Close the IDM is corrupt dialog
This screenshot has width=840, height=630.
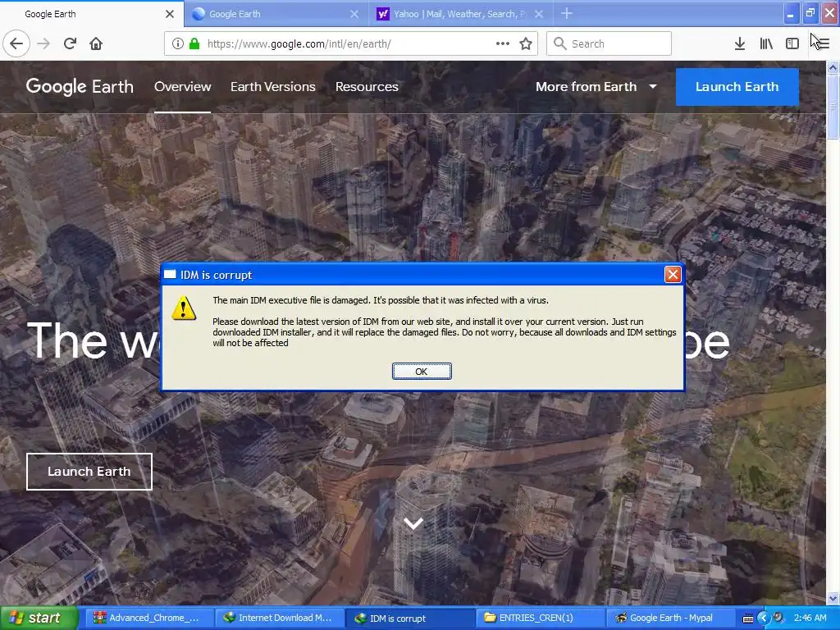673,275
